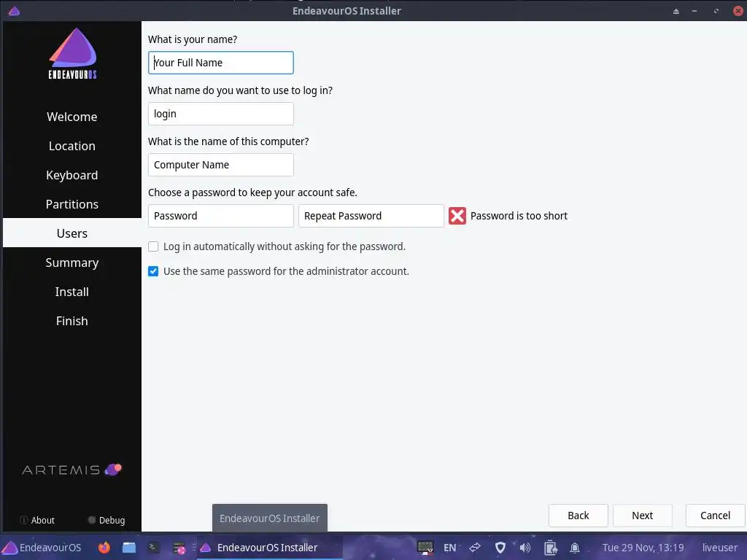Enable automatic login without password checkbox
This screenshot has height=560, width=747.
[x=153, y=246]
